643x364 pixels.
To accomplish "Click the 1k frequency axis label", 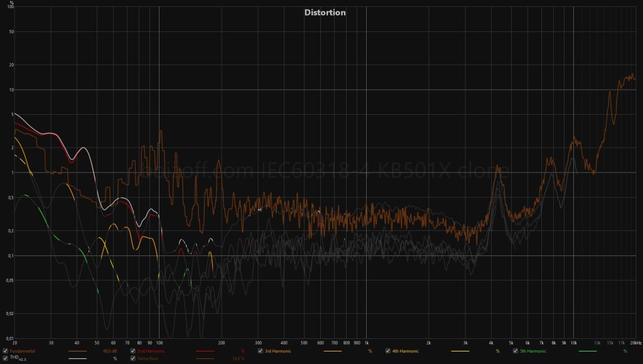I will (x=367, y=343).
